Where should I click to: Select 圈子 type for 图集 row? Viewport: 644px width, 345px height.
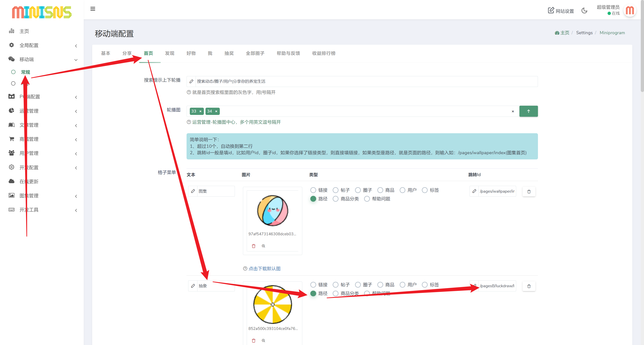click(x=358, y=190)
